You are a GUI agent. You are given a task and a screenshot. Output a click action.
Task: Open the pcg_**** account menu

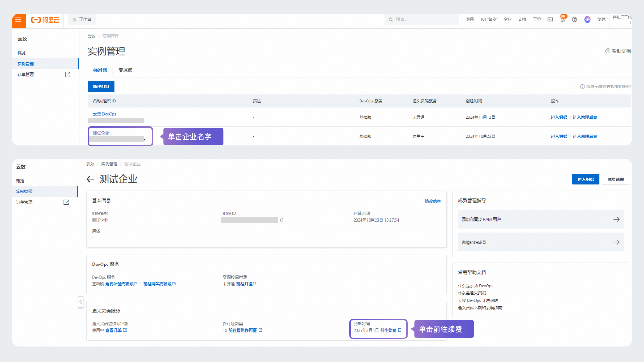point(622,19)
